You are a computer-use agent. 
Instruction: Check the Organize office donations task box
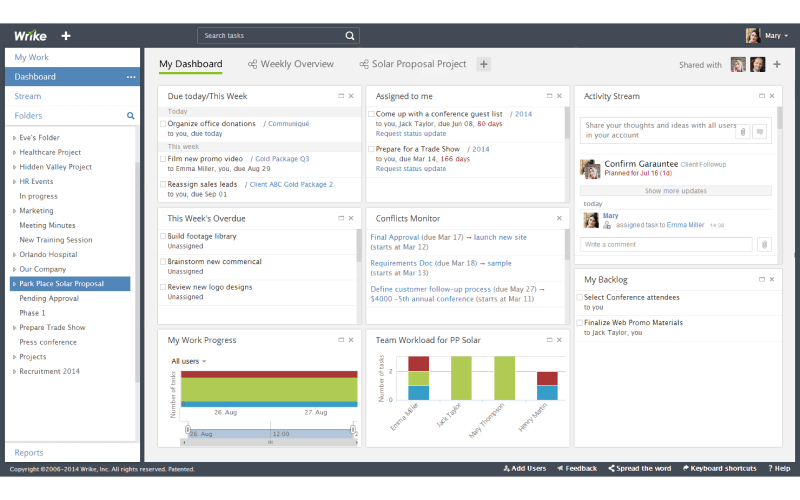(x=164, y=124)
